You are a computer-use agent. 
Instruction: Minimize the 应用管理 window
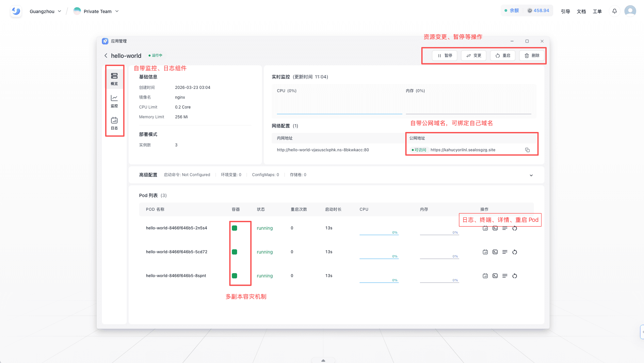click(512, 41)
